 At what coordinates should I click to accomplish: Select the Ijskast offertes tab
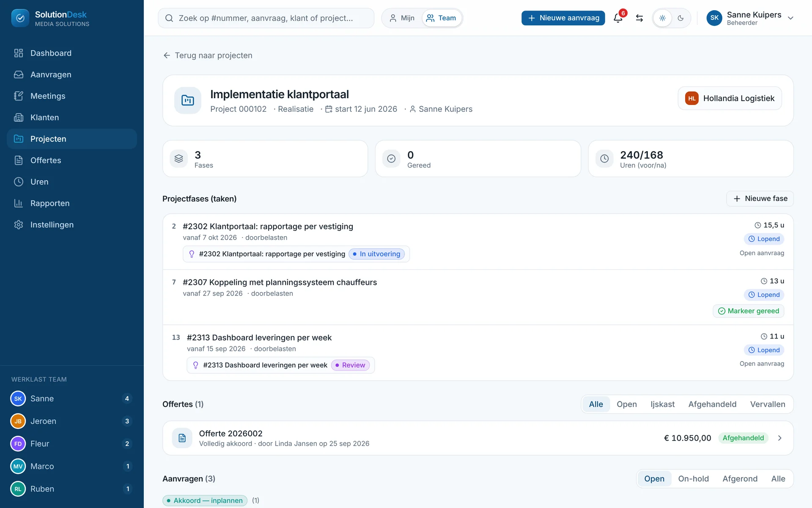click(x=662, y=404)
